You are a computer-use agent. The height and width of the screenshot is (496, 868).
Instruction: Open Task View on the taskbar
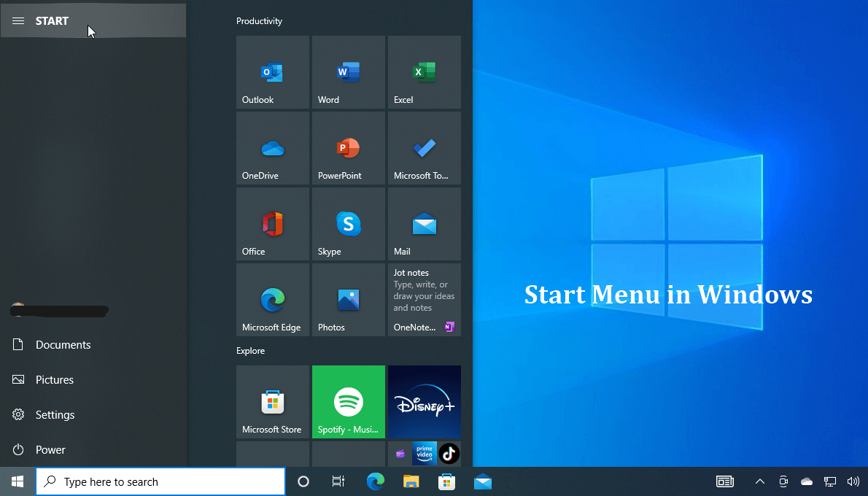(x=338, y=481)
